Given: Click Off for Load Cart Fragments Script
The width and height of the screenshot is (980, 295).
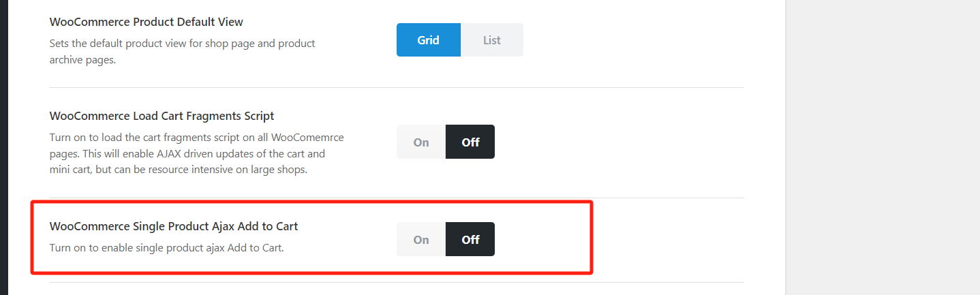Looking at the screenshot, I should click(470, 142).
